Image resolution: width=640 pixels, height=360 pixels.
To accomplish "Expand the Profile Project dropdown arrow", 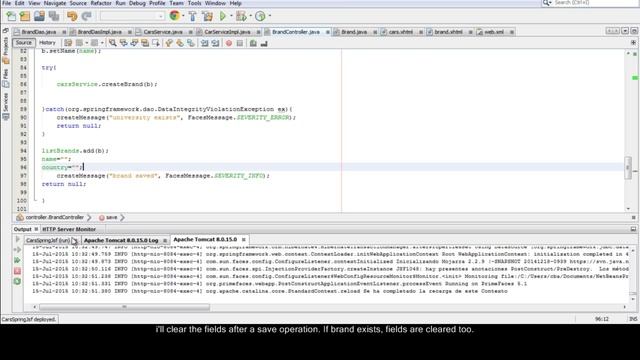I will [269, 16].
